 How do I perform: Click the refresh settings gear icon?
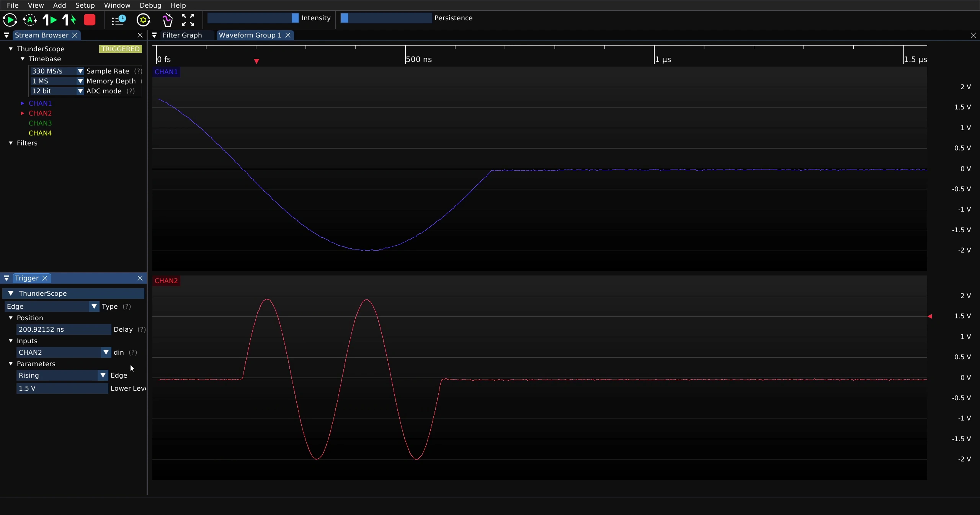tap(144, 20)
